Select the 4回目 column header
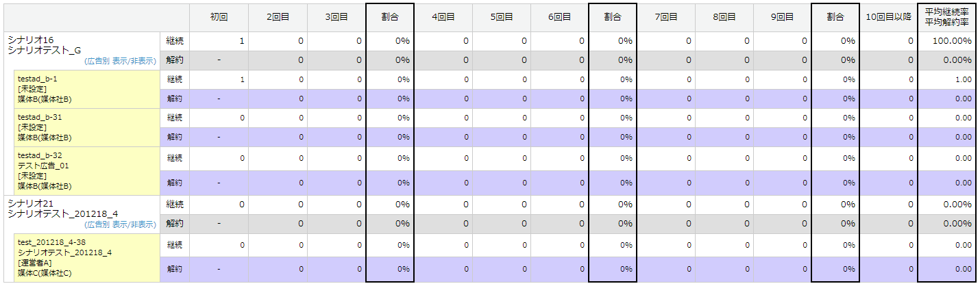Viewport: 980px width, 286px height. tap(443, 17)
